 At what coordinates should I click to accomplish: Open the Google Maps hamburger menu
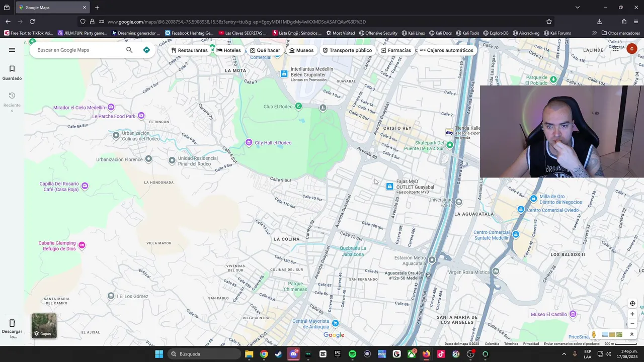coord(12,50)
